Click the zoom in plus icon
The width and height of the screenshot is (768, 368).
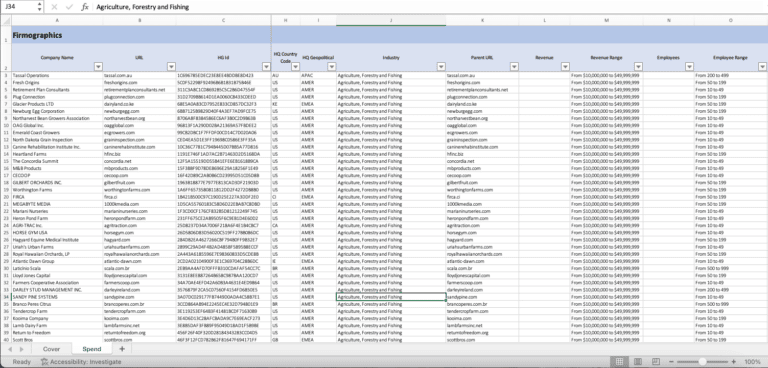pos(734,362)
